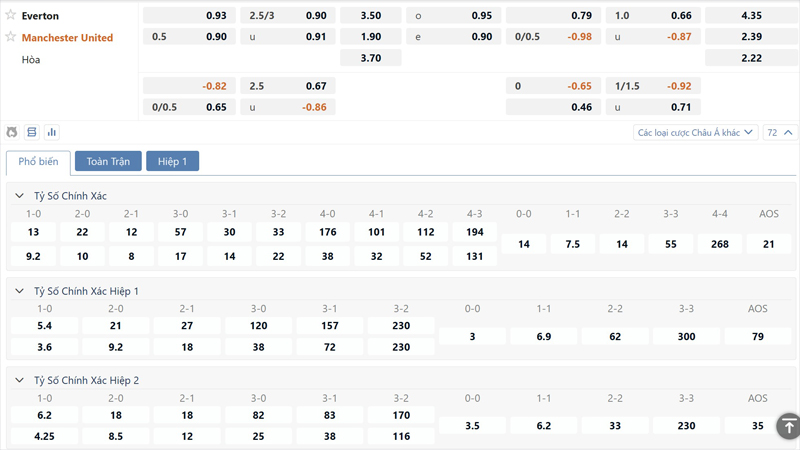Switch to the Phổ biến tab
800x450 pixels.
click(x=38, y=161)
